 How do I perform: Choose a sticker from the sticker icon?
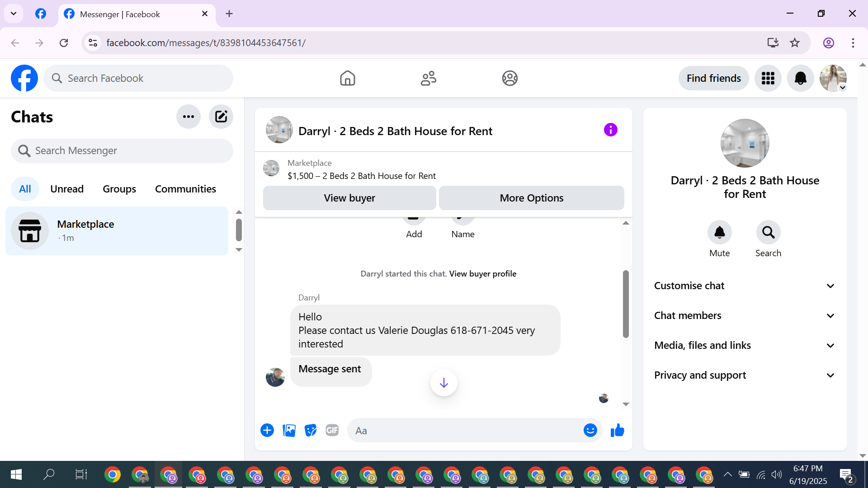[x=311, y=430]
